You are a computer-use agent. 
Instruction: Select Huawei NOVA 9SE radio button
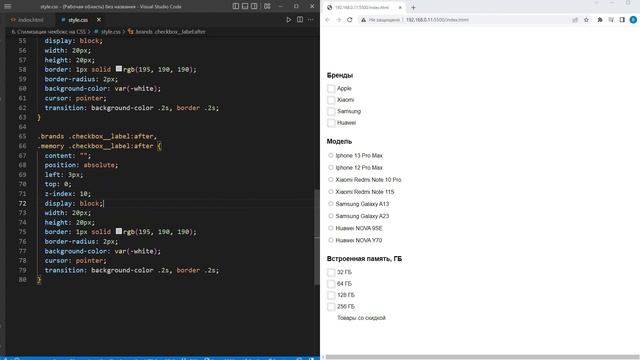(331, 228)
